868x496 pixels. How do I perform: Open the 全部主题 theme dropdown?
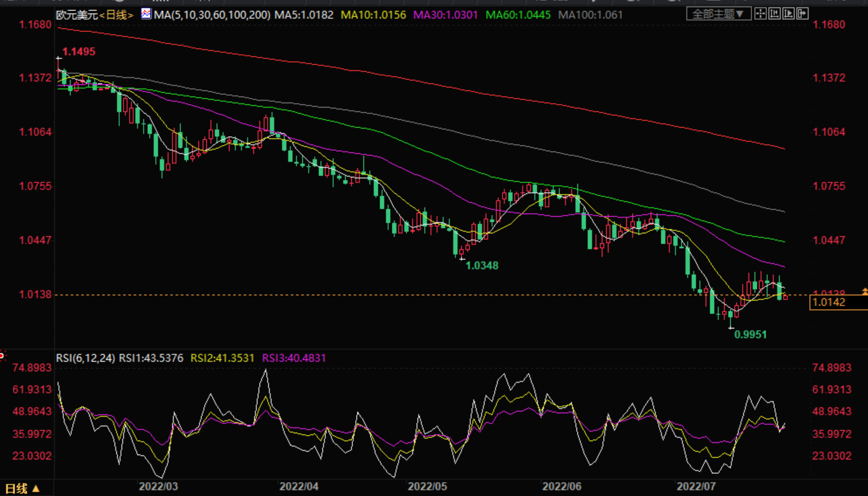pyautogui.click(x=718, y=14)
